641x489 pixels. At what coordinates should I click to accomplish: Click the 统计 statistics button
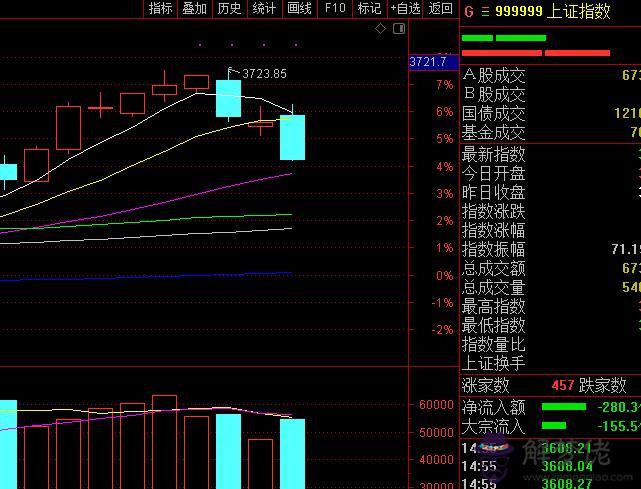264,9
